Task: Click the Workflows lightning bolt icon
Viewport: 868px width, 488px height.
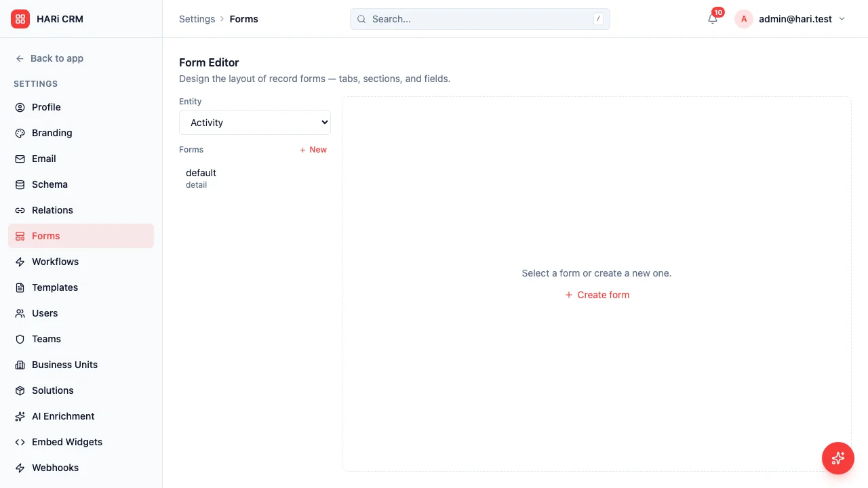Action: [20, 262]
